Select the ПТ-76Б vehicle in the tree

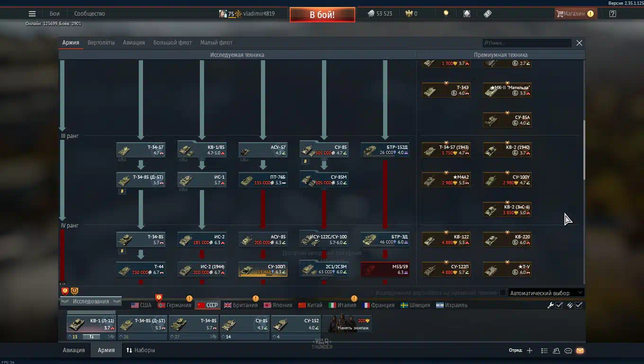[x=263, y=180]
